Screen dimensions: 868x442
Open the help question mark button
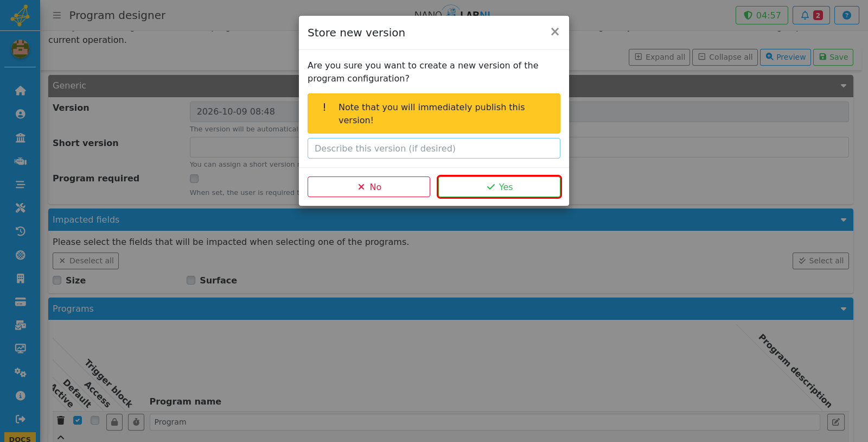tap(846, 15)
